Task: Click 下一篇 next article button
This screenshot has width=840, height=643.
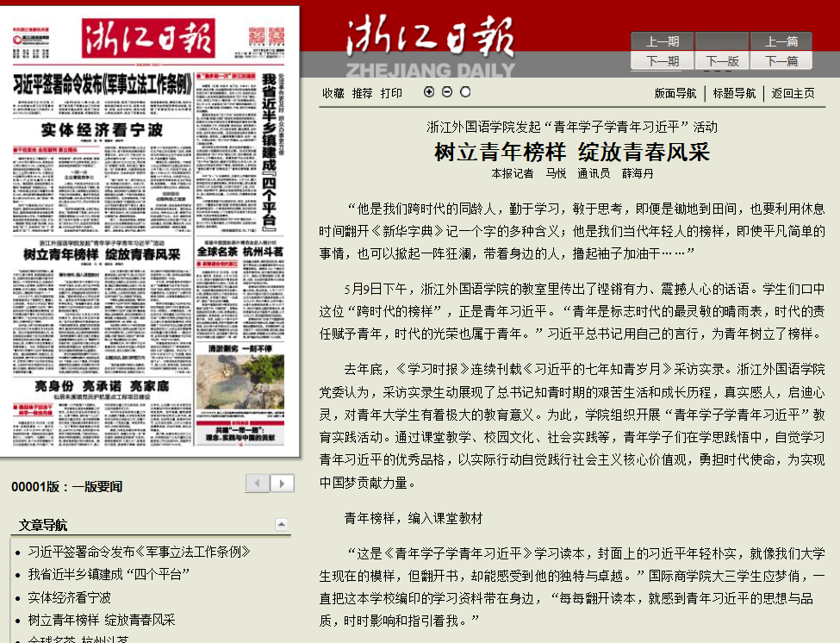Action: point(781,61)
